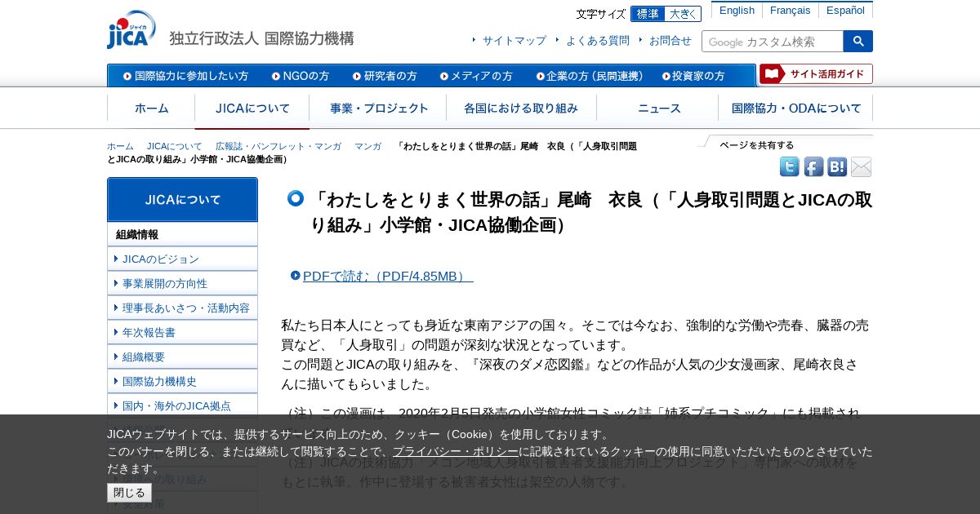Bookmark on Hatena B! icon
This screenshot has width=980, height=514.
(837, 167)
